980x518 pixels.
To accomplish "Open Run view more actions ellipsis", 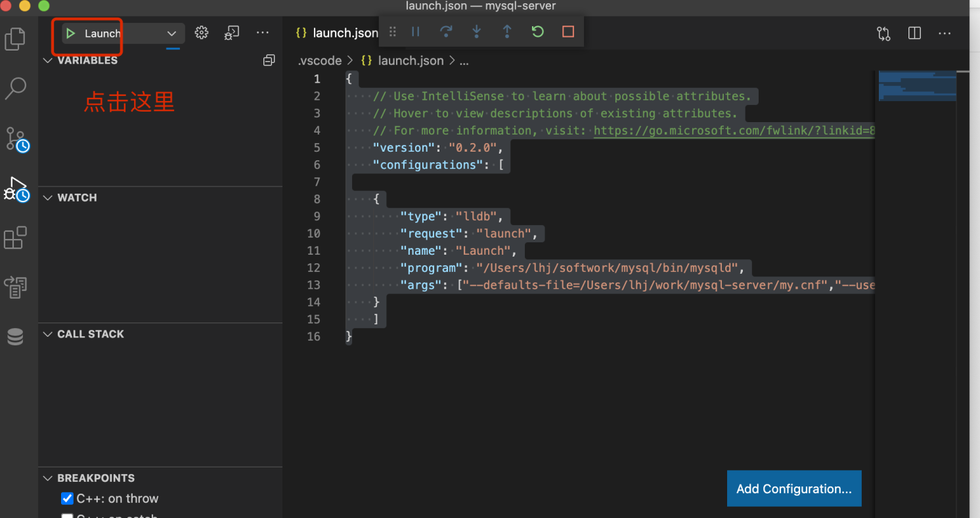I will click(263, 33).
